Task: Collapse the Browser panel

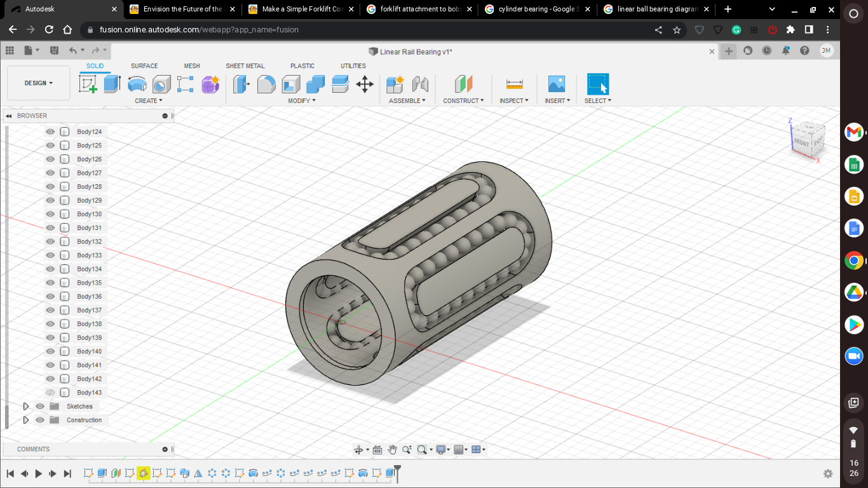Action: tap(8, 116)
